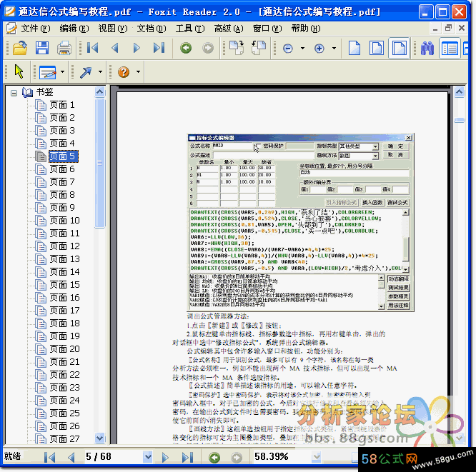Click status bar next page arrow
The width and height of the screenshot is (476, 472).
click(x=165, y=457)
